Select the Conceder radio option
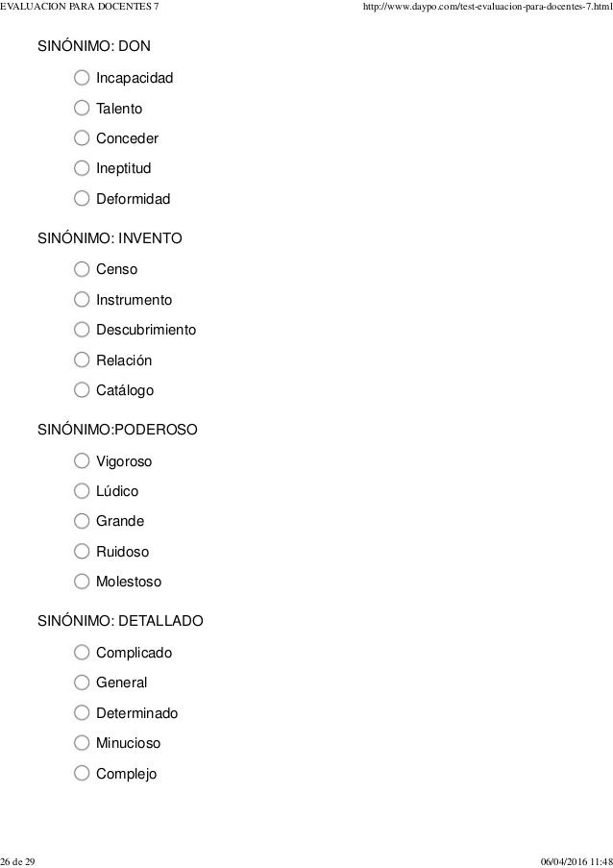 [x=82, y=137]
